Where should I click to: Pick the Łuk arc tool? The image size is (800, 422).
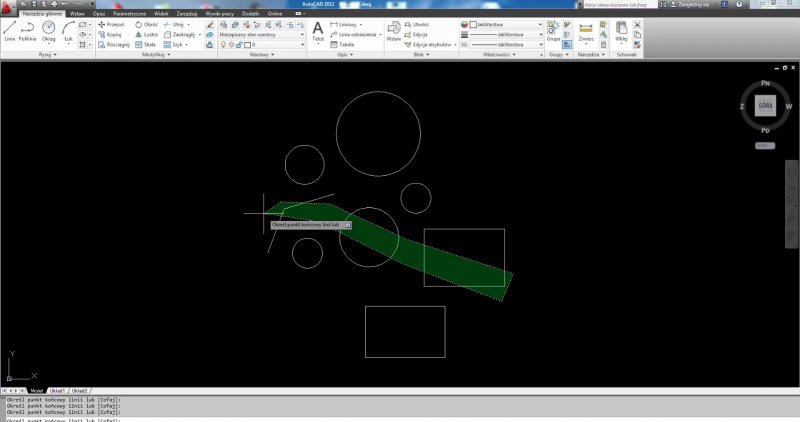click(x=67, y=31)
